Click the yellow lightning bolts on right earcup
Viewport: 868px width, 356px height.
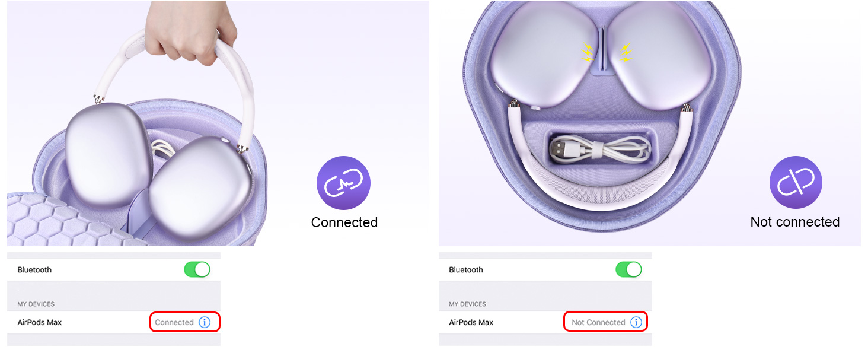[626, 52]
